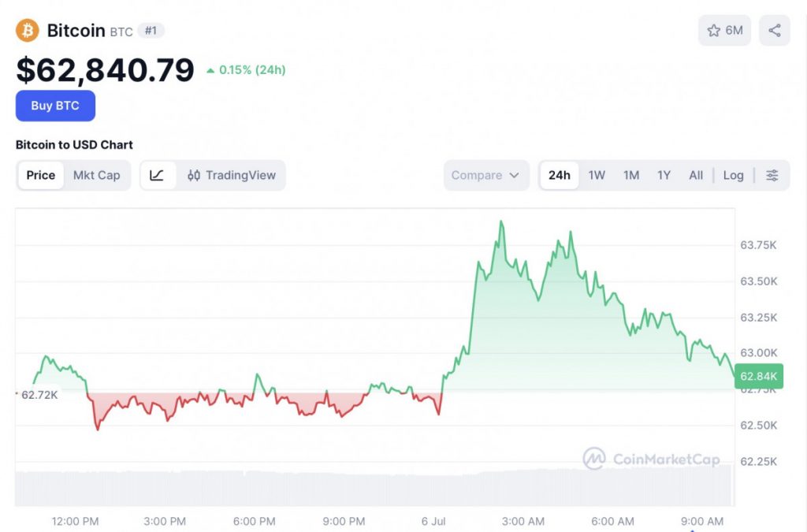Click the 9:00 PM time axis label
This screenshot has height=532, width=807.
[344, 521]
